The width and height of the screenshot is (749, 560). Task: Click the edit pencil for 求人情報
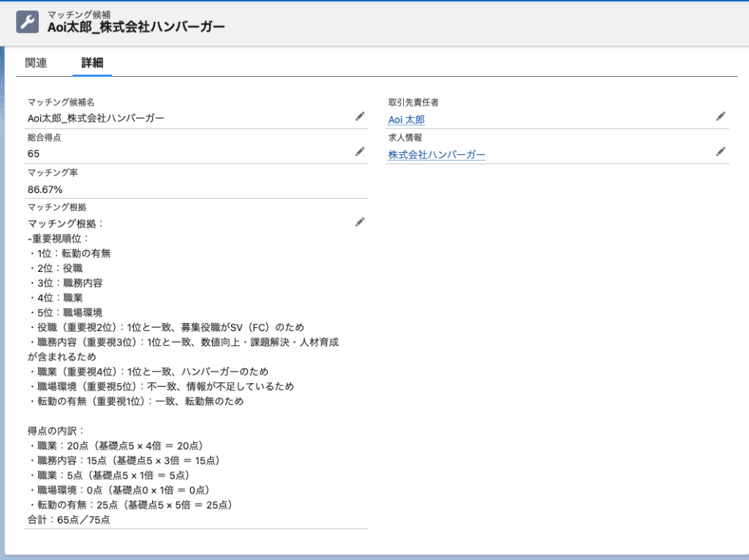pos(720,151)
